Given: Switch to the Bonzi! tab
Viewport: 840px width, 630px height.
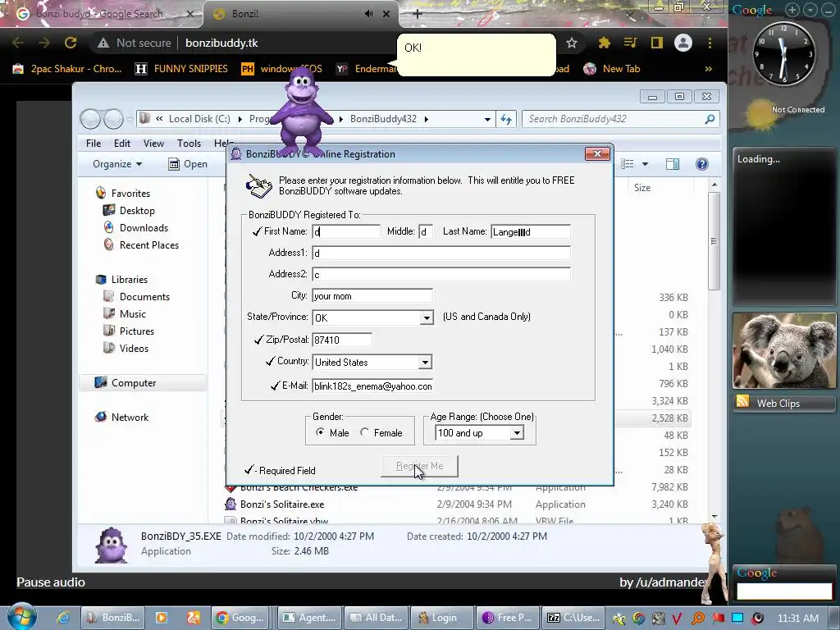Looking at the screenshot, I should 294,14.
